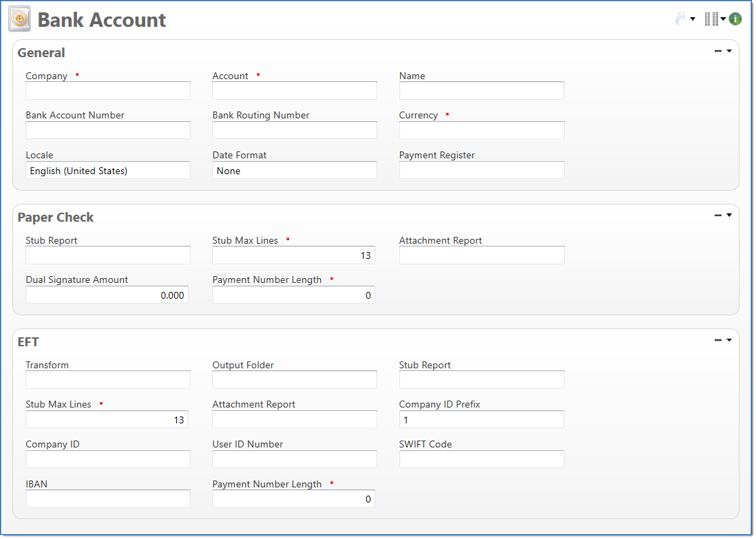Click the SWIFT Code input box
Screen dimensions: 756x539
[x=481, y=459]
